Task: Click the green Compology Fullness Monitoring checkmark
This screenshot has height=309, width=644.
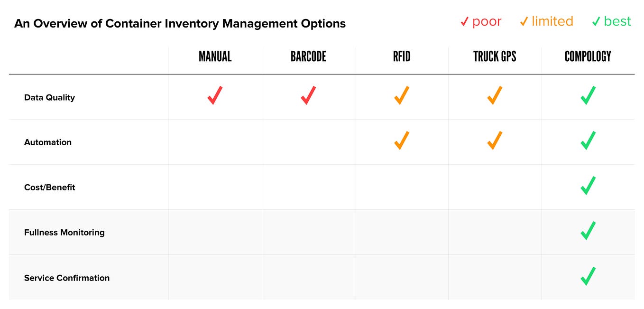Action: click(588, 231)
